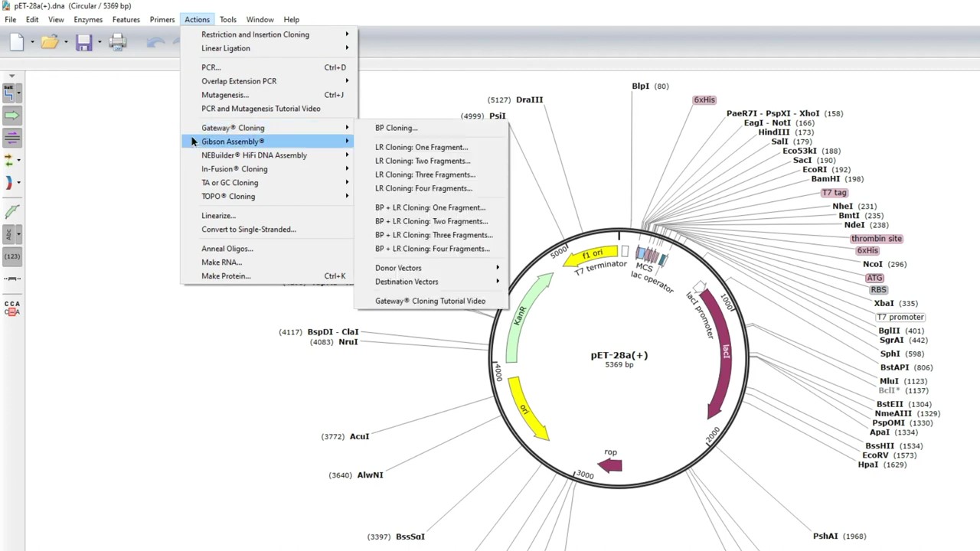This screenshot has height=551, width=980.
Task: Click the Open folder icon
Action: 50,43
